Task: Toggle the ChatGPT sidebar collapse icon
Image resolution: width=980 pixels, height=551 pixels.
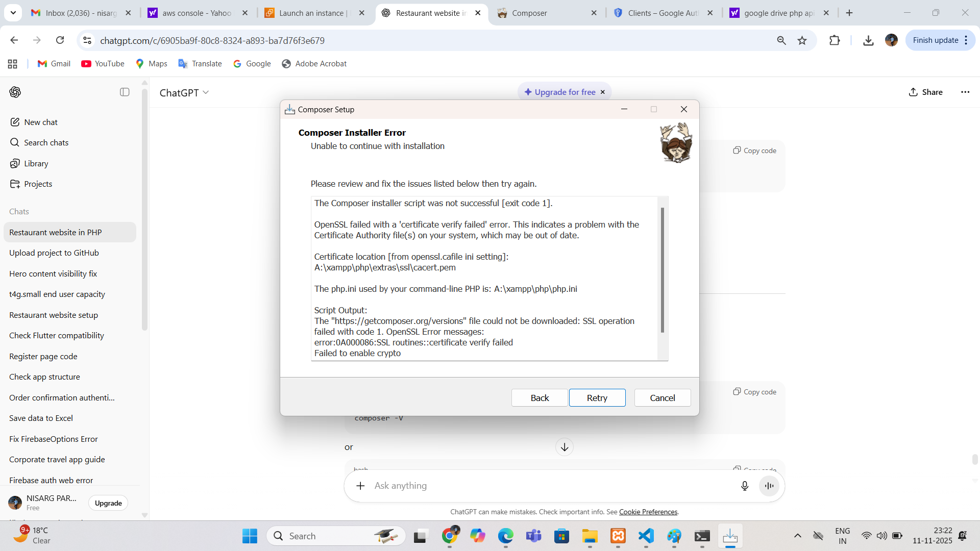Action: click(125, 92)
